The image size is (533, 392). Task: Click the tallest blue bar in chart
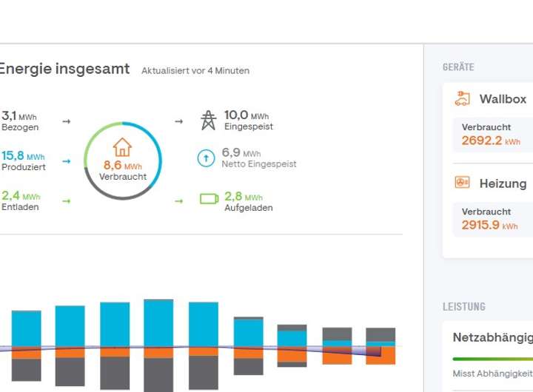coord(158,323)
